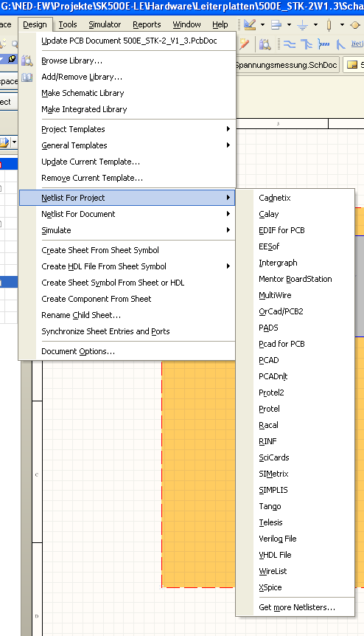Click the cross probe highlighter pen icon
364x636 pixels.
point(244,44)
